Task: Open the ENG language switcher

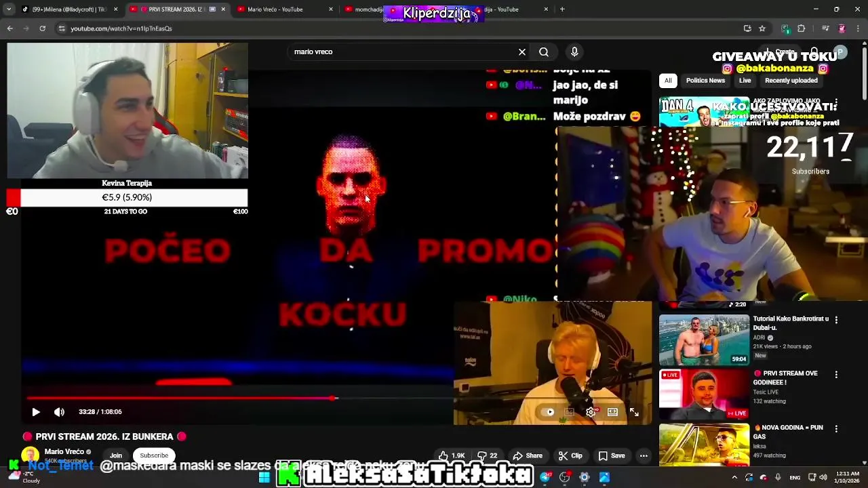Action: [795, 477]
